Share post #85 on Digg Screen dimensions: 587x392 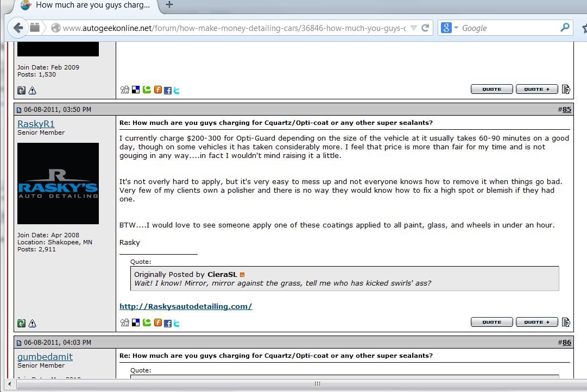pyautogui.click(x=125, y=323)
